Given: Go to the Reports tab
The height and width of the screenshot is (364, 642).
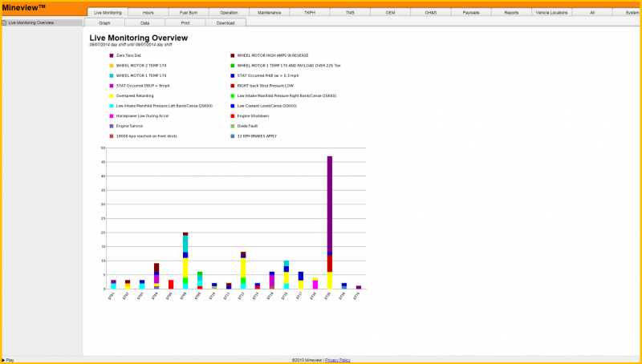Looking at the screenshot, I should (x=511, y=12).
